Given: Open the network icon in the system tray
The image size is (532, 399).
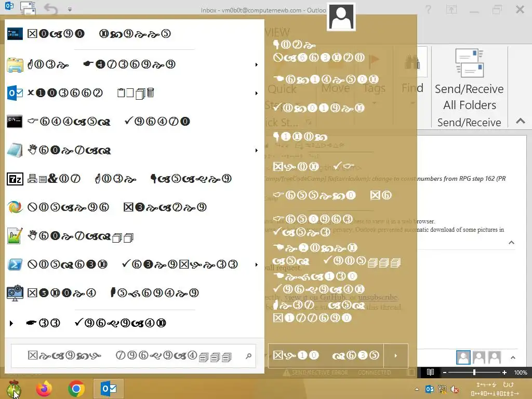Looking at the screenshot, I should click(x=442, y=389).
